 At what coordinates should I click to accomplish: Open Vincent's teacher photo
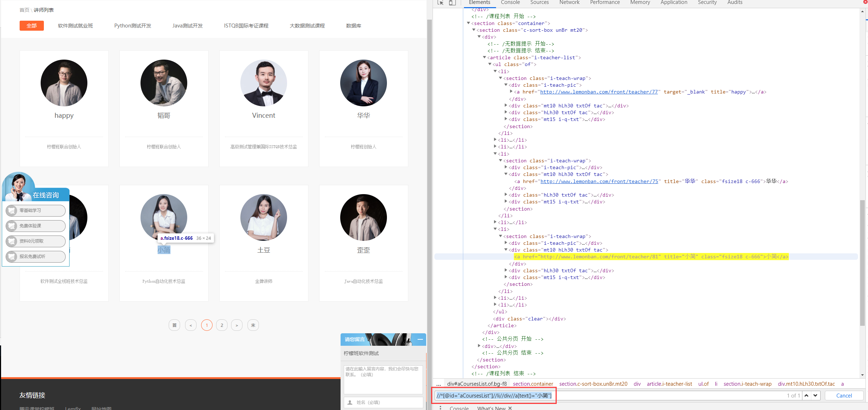point(264,83)
